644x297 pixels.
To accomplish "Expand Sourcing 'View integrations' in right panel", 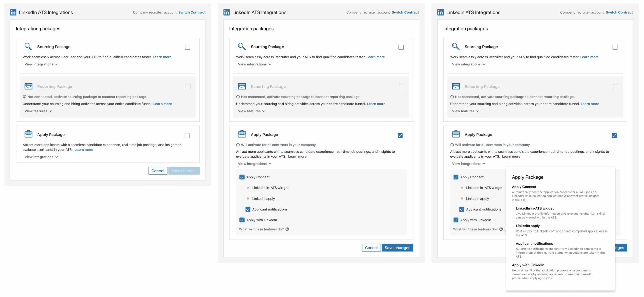I will coord(469,64).
